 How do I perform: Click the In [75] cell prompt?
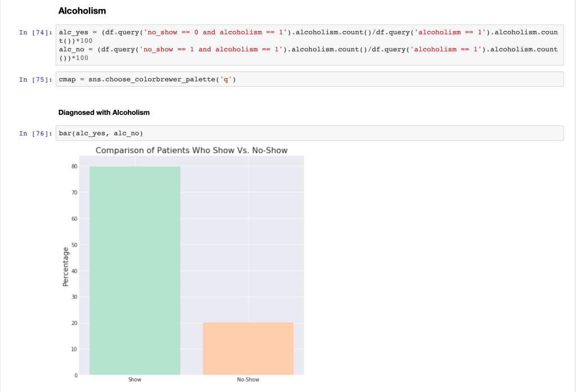tap(35, 79)
